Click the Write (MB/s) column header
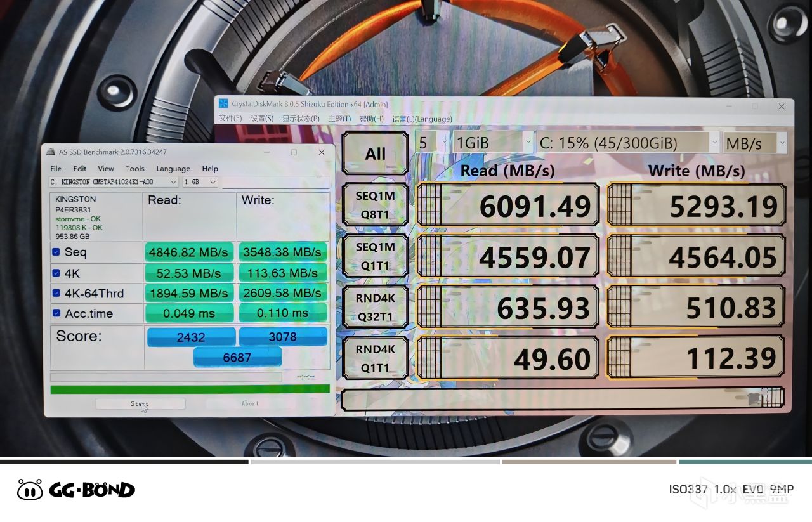Screen dimensions: 812x522 point(697,170)
